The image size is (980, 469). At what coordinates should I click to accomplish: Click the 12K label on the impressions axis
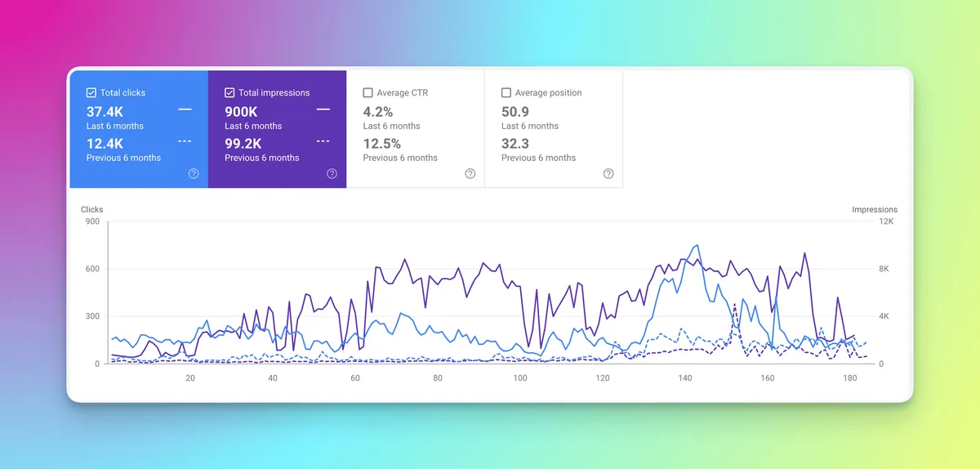pyautogui.click(x=885, y=221)
